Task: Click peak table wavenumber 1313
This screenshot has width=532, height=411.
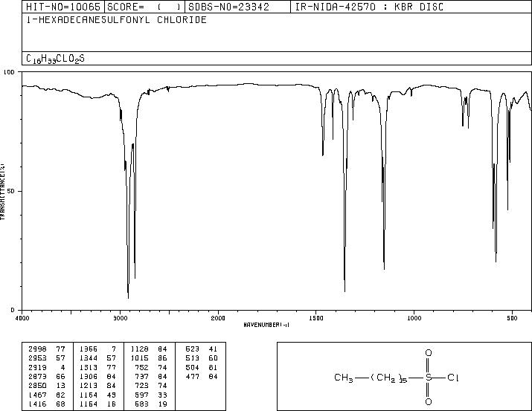Action: (89, 367)
